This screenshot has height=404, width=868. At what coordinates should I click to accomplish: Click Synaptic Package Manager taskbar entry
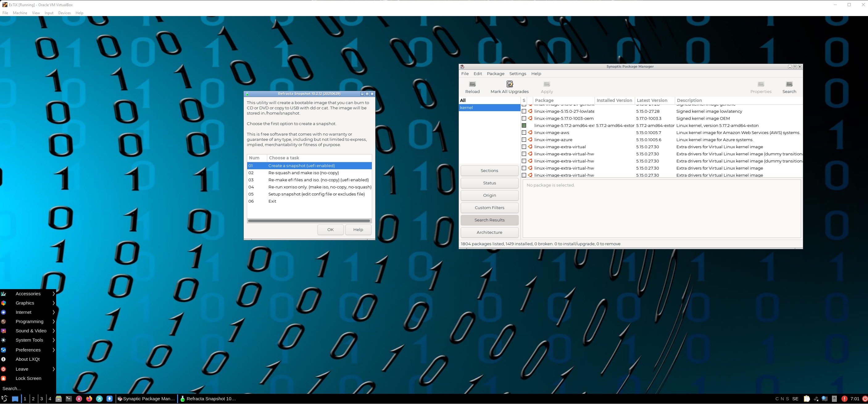point(146,399)
